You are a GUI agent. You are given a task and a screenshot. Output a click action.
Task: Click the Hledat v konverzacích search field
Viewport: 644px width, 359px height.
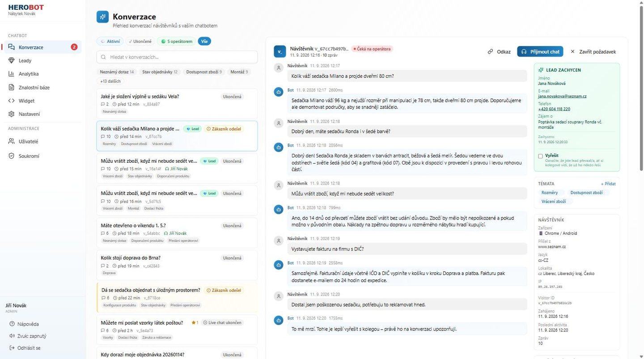click(x=177, y=57)
